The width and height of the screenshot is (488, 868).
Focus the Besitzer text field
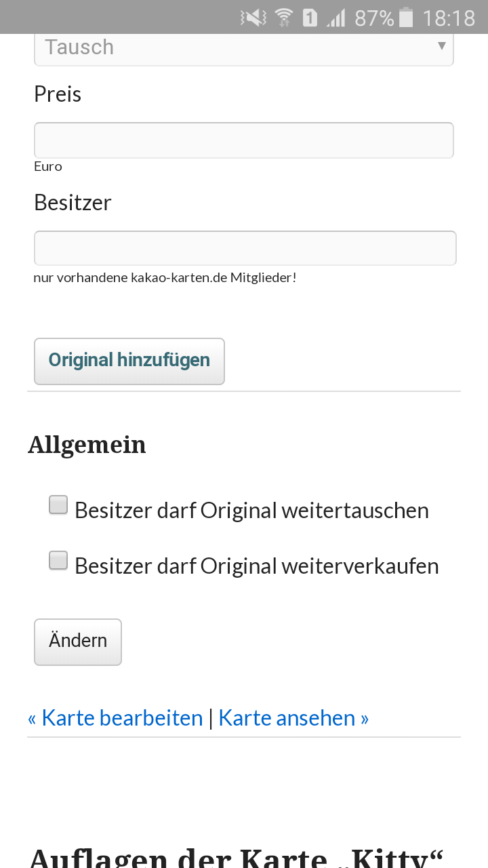[245, 248]
